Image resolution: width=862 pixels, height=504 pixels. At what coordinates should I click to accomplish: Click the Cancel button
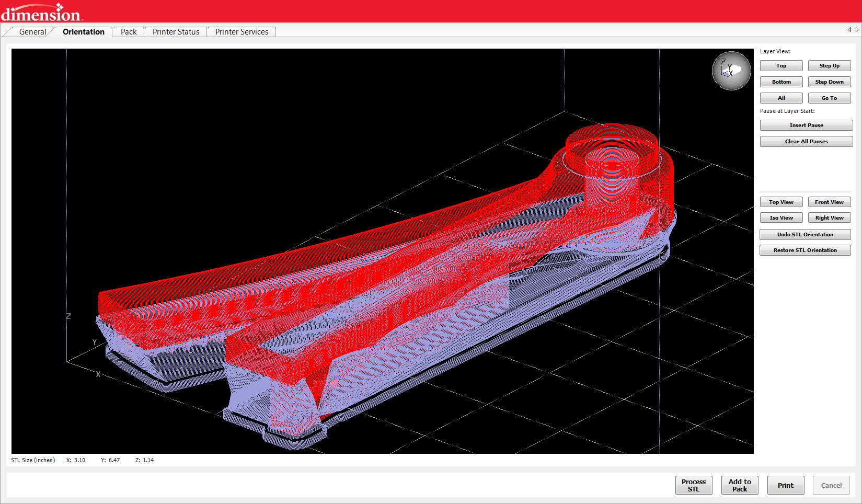tap(832, 485)
